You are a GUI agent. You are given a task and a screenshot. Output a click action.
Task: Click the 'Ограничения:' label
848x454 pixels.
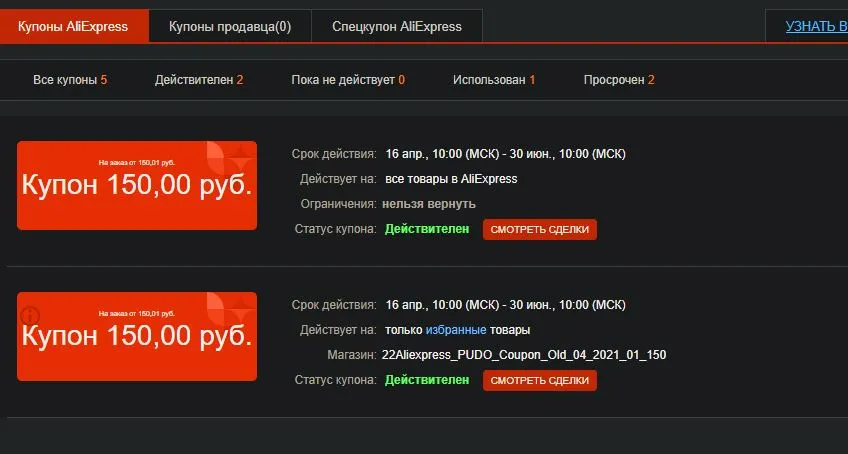click(339, 204)
